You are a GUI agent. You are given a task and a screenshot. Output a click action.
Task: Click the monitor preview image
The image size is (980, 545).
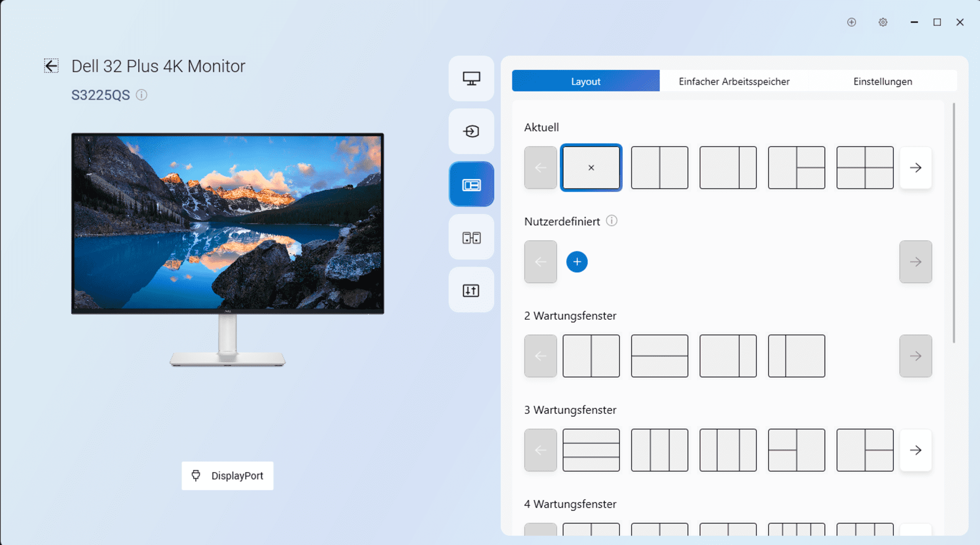coord(228,249)
